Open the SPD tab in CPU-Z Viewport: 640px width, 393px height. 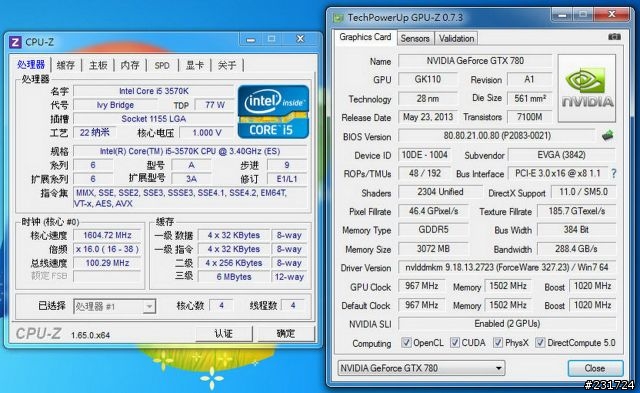(x=162, y=65)
